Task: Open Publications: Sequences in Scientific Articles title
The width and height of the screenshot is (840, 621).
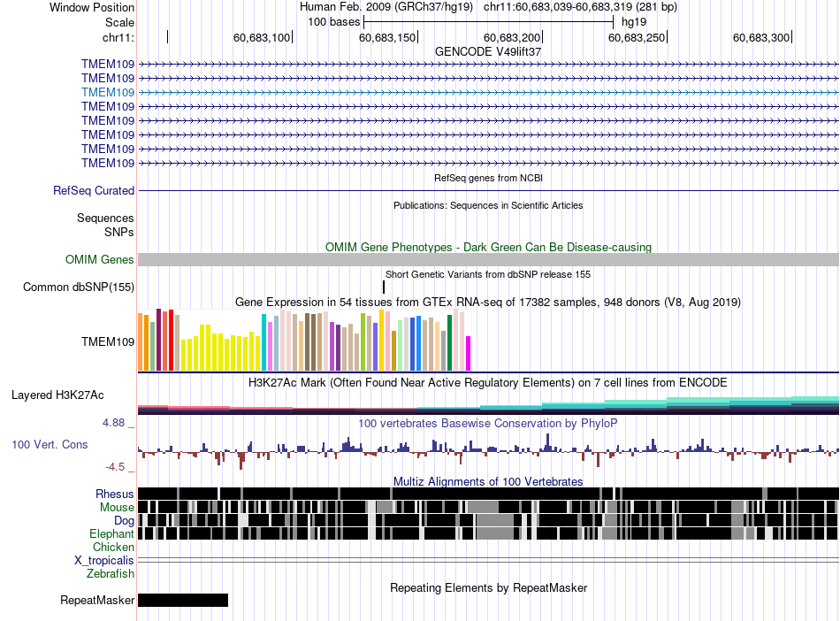Action: tap(488, 205)
